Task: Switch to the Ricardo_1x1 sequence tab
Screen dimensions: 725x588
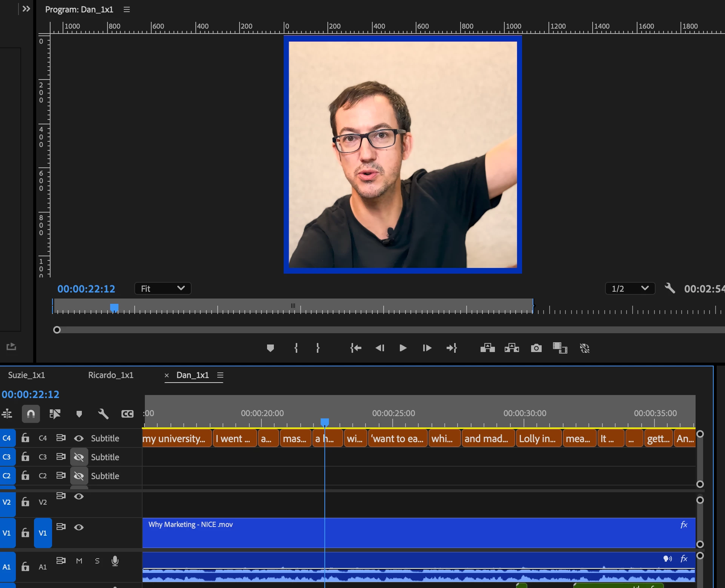Action: point(111,375)
